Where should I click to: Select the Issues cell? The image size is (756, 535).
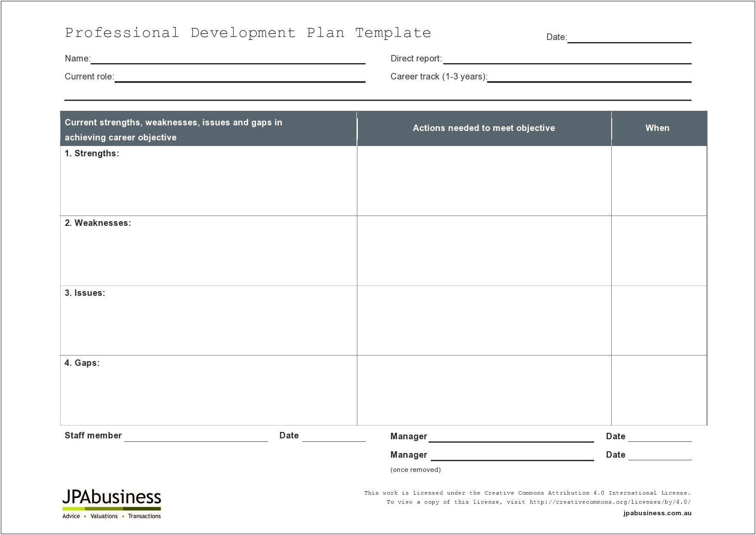pos(208,321)
